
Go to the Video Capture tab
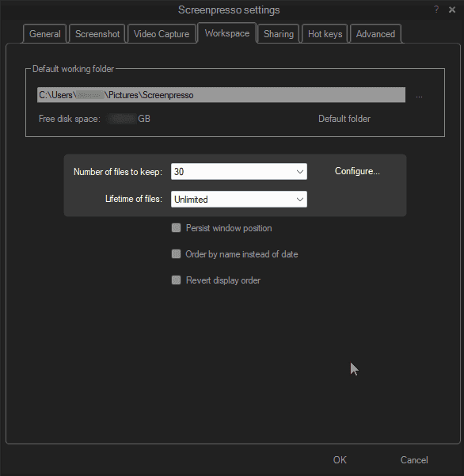[162, 34]
